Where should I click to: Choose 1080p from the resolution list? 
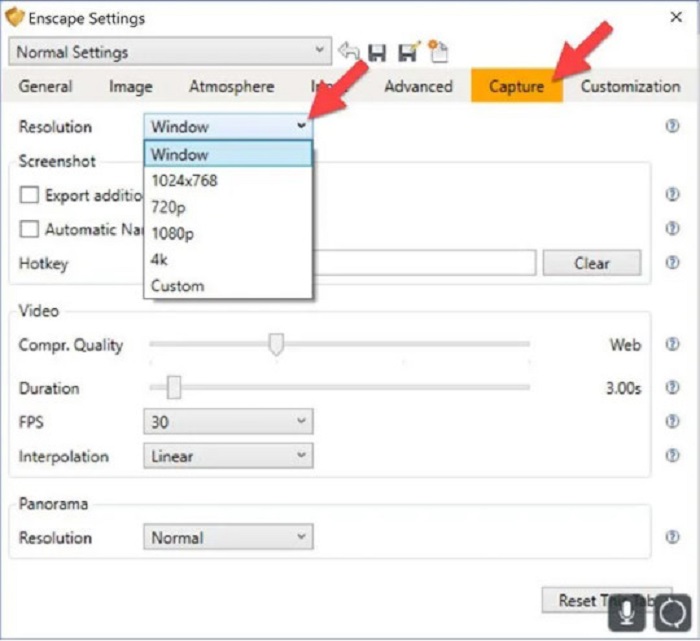173,234
